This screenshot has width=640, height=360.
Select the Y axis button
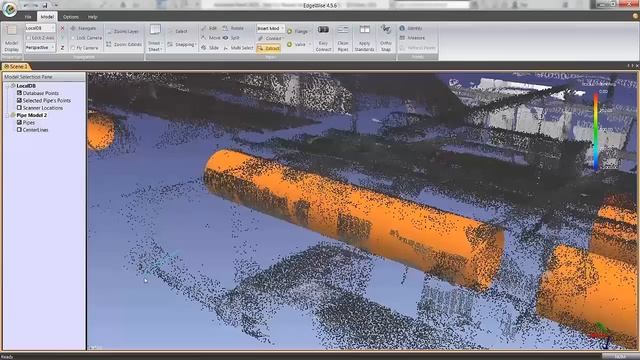(x=62, y=38)
